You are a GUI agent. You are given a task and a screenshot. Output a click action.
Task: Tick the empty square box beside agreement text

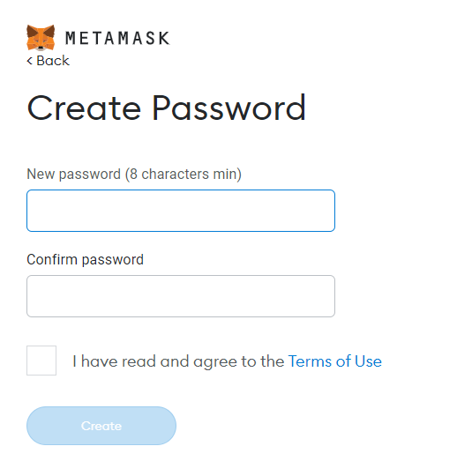[41, 361]
